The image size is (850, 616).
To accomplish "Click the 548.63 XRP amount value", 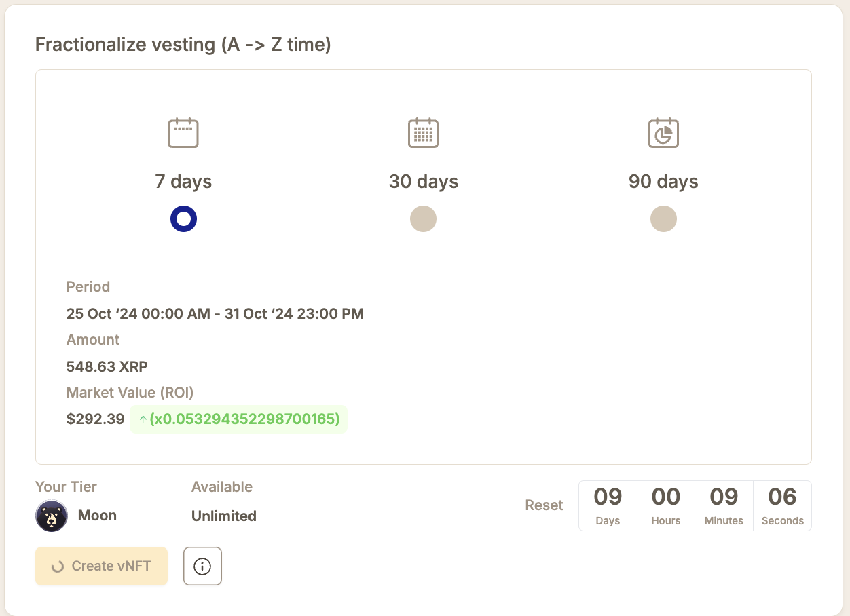I will pyautogui.click(x=107, y=366).
